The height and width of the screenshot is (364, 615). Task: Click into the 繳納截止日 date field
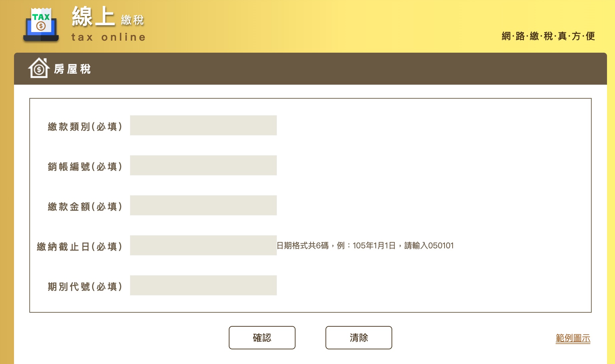203,245
